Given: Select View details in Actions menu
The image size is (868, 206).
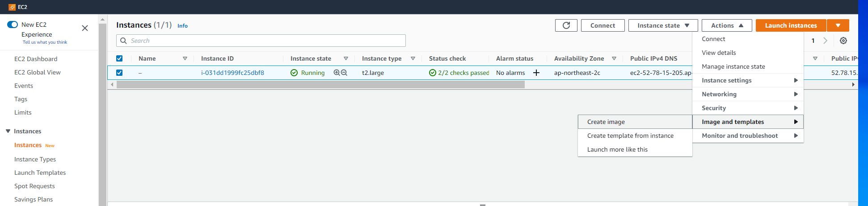Looking at the screenshot, I should tap(748, 53).
